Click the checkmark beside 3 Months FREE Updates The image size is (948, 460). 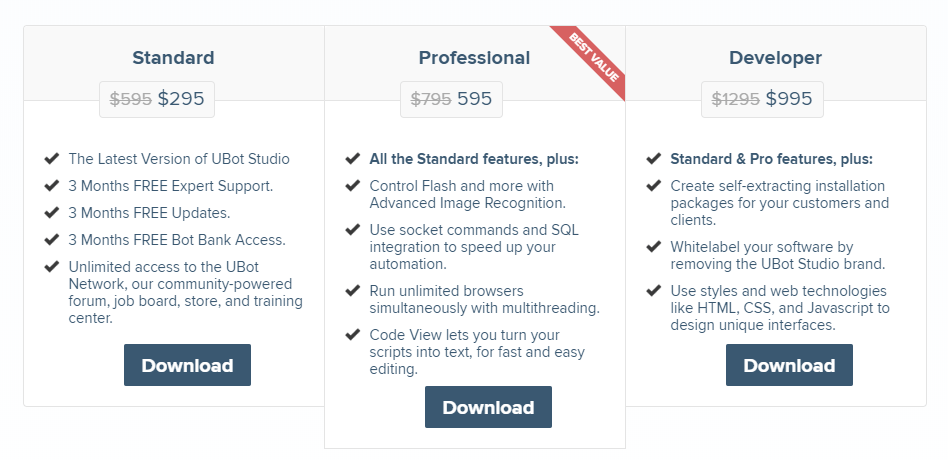tap(51, 213)
